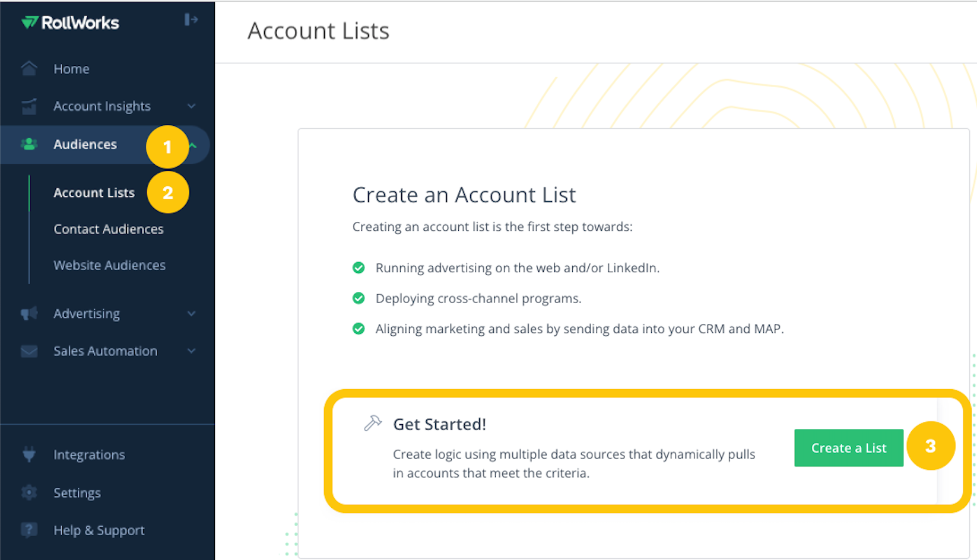Click the Sales Automation envelope icon
The image size is (977, 560).
(x=28, y=351)
